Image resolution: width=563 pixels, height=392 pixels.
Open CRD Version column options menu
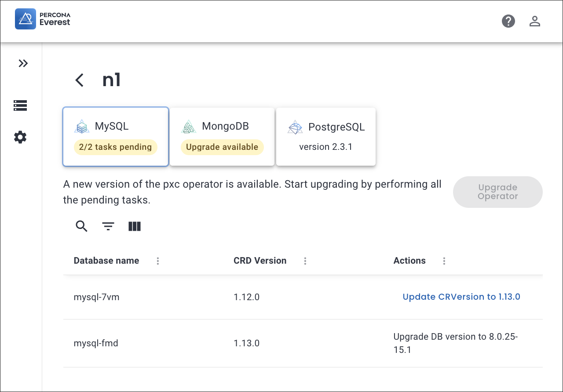(x=305, y=261)
